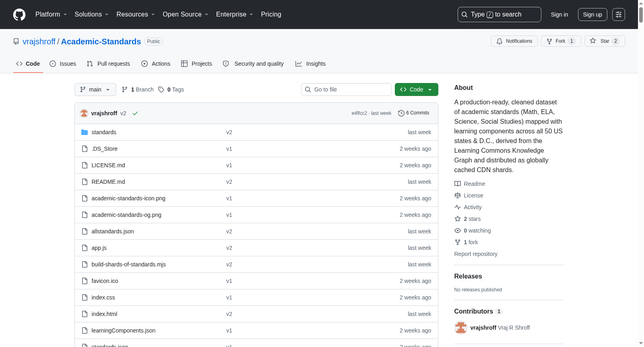Click the vrajshroff avatar in commit bar
Image resolution: width=644 pixels, height=347 pixels.
(x=84, y=113)
